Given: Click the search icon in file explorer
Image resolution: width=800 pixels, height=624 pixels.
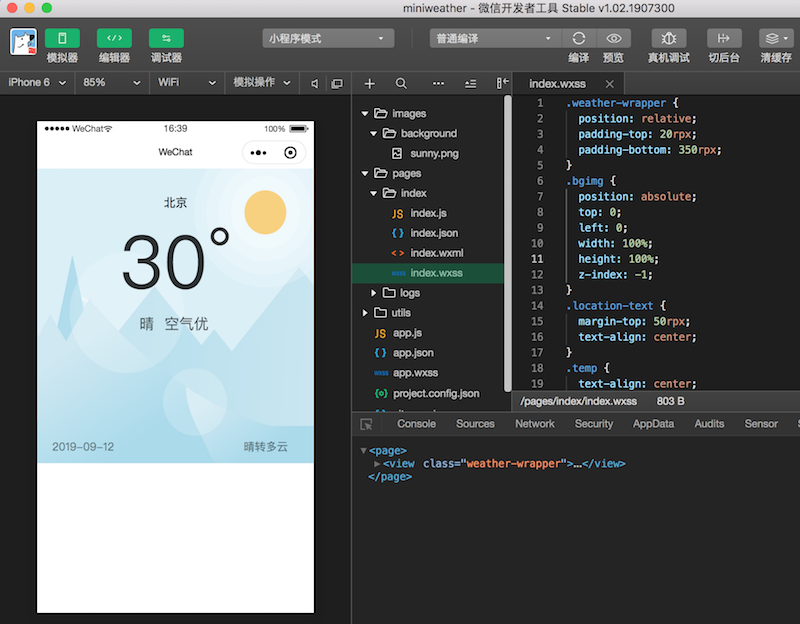Looking at the screenshot, I should coord(401,84).
